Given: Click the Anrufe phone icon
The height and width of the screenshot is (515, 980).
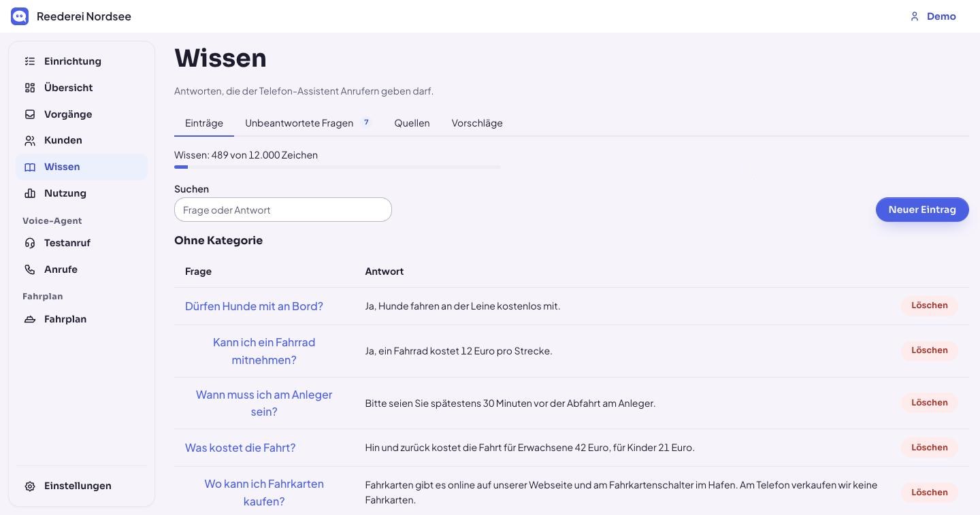Looking at the screenshot, I should click(30, 270).
